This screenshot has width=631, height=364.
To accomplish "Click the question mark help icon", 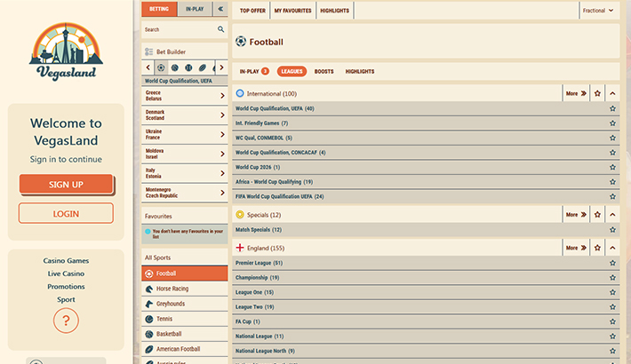I will (x=66, y=320).
